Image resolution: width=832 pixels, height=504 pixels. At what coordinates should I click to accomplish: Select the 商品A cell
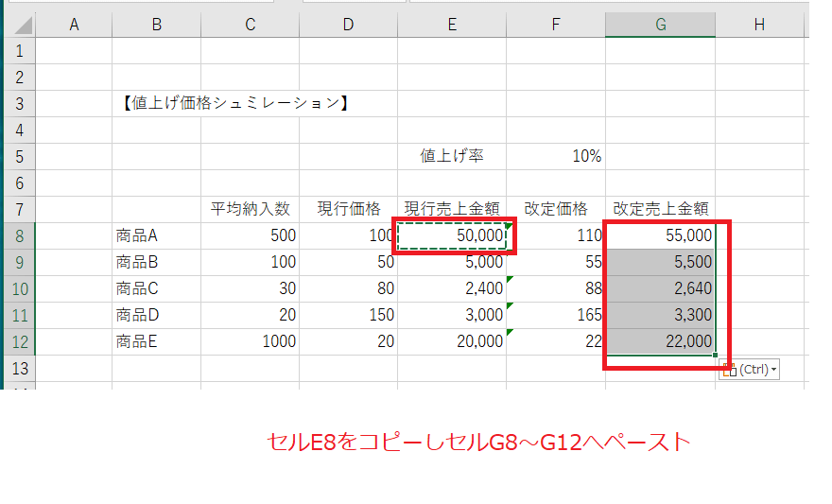tap(157, 236)
